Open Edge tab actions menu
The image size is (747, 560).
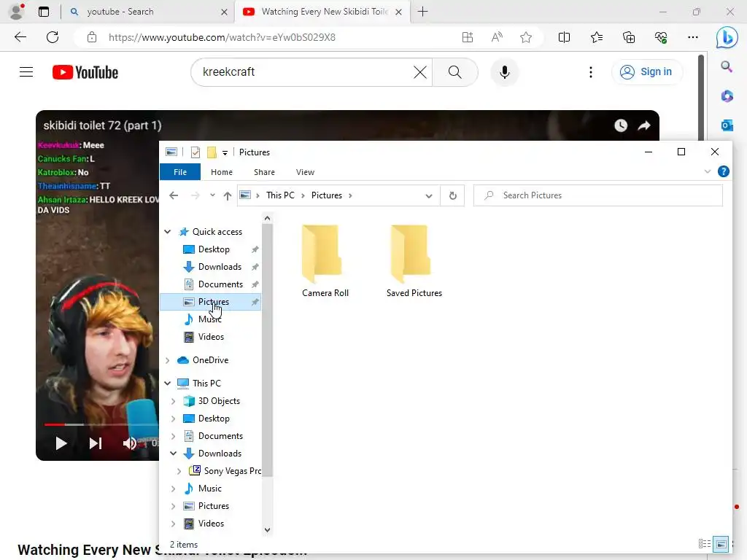tap(44, 12)
